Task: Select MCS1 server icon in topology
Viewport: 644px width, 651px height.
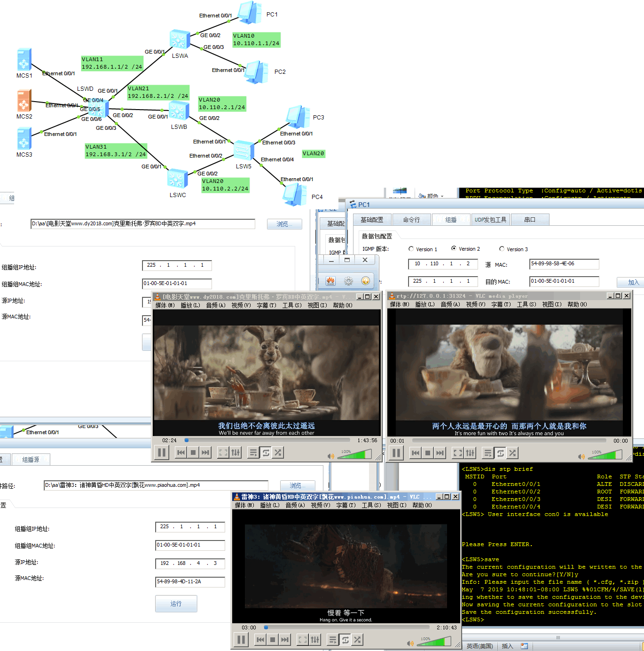Action: [24, 60]
